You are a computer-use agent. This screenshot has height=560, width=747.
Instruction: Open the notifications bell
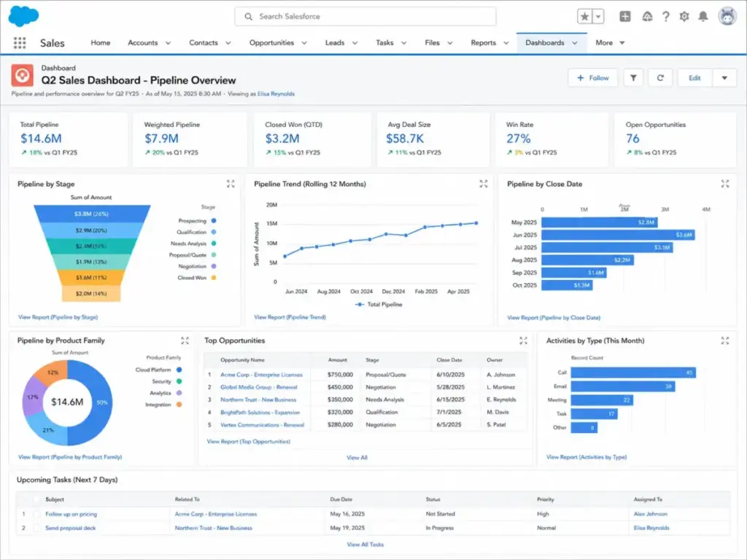[x=703, y=16]
